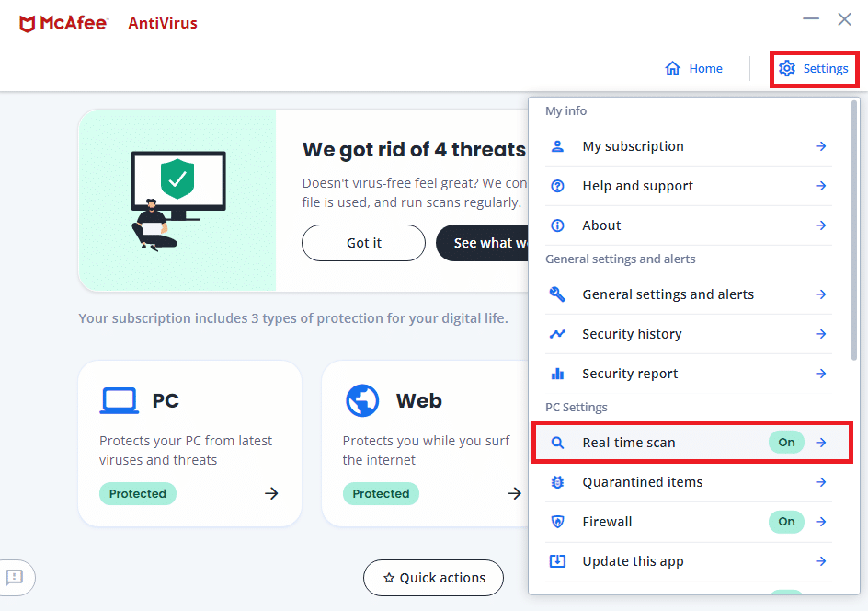Image resolution: width=868 pixels, height=611 pixels.
Task: Open PC protection card arrow
Action: pos(271,493)
